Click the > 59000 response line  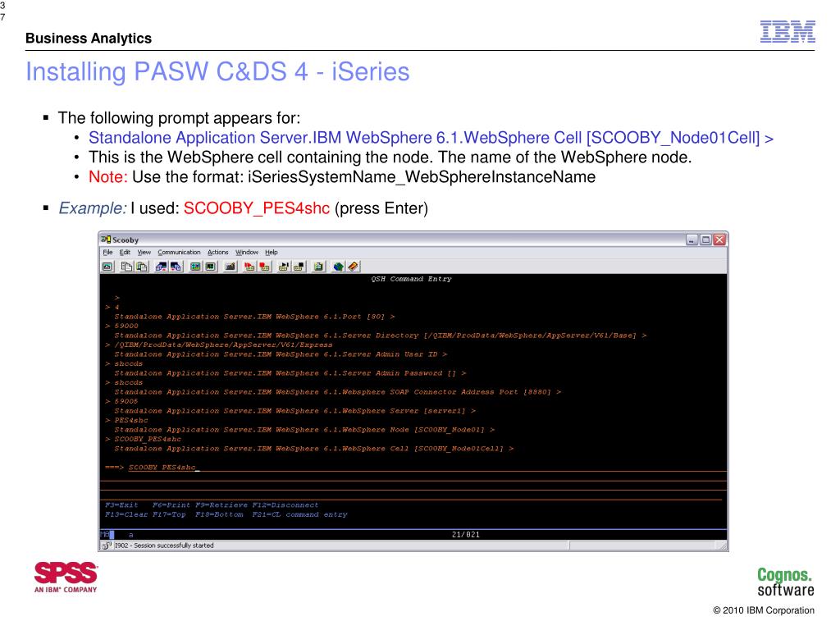pos(121,326)
